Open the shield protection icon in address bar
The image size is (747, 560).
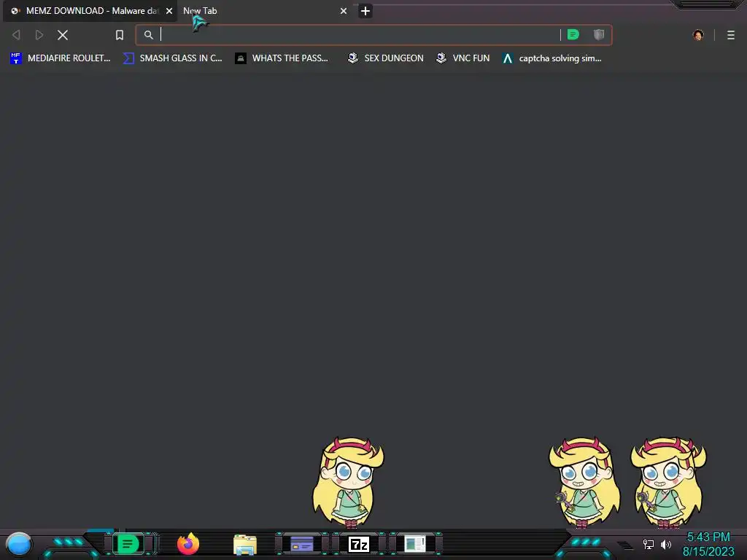tap(599, 35)
